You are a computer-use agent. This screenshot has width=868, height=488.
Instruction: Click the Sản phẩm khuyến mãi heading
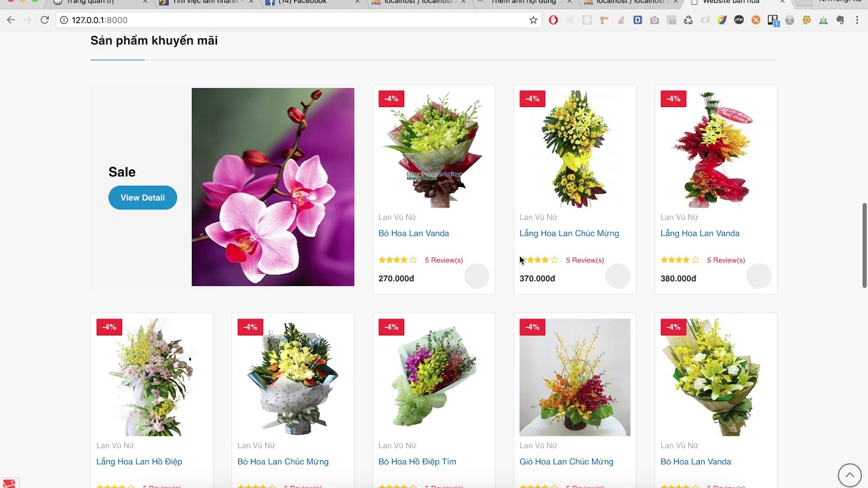click(154, 41)
